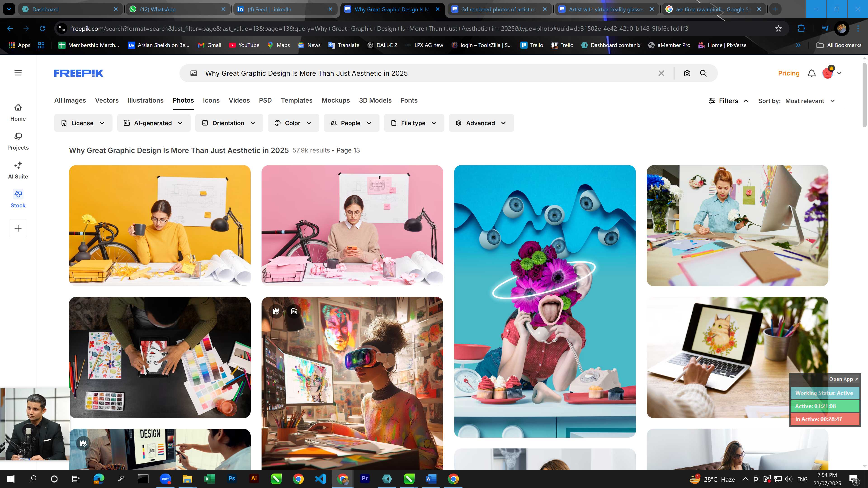The image size is (868, 488).
Task: Switch to the Videos tab
Action: coord(239,100)
